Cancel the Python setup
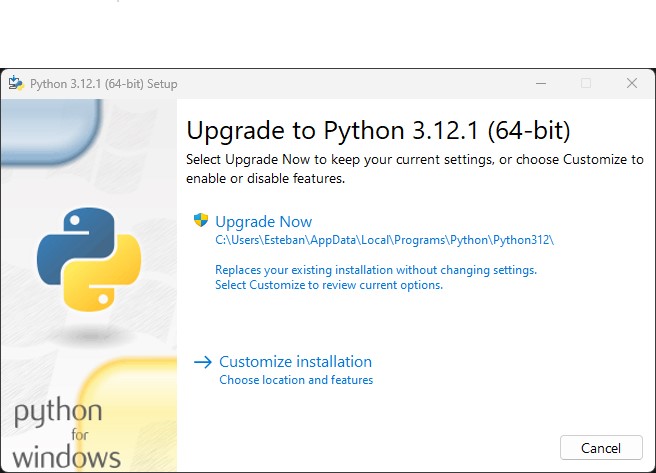 pyautogui.click(x=601, y=448)
